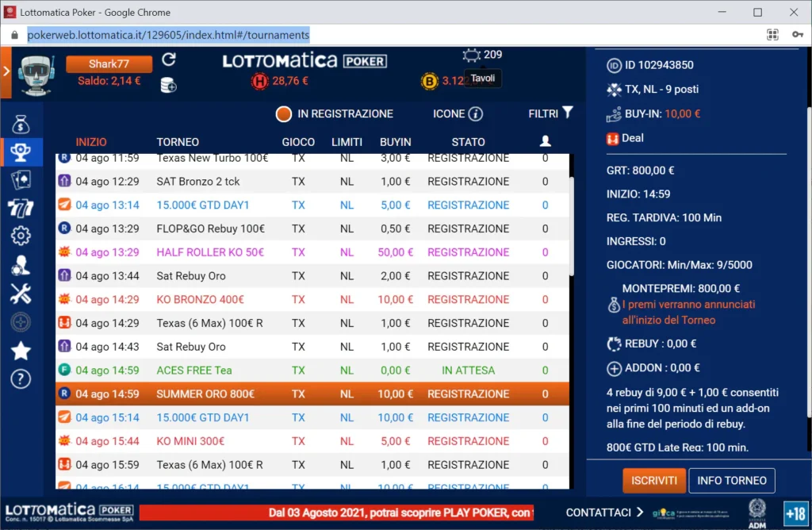This screenshot has height=530, width=812.
Task: Select 15.000€ GTD DAY1 at 15:14
Action: (312, 417)
